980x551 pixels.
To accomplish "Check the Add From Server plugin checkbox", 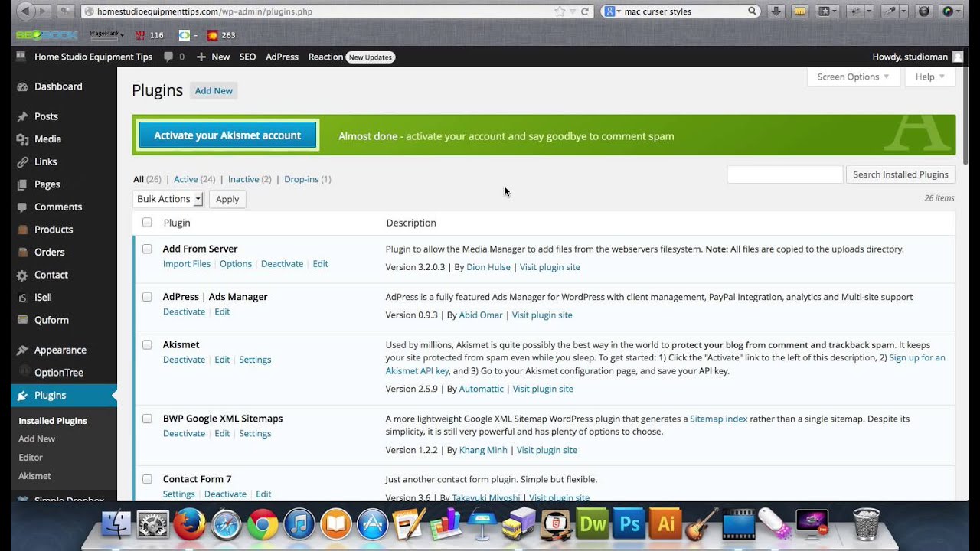I will coord(147,249).
